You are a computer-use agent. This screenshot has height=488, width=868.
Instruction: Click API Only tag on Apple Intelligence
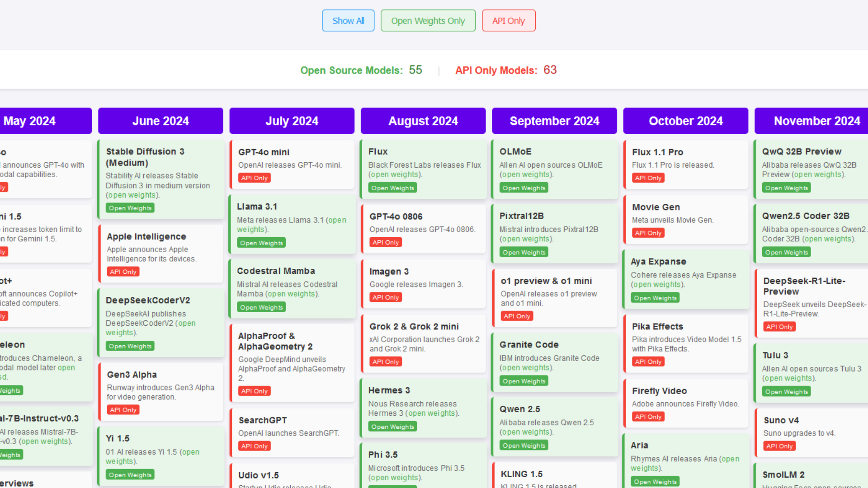point(123,272)
